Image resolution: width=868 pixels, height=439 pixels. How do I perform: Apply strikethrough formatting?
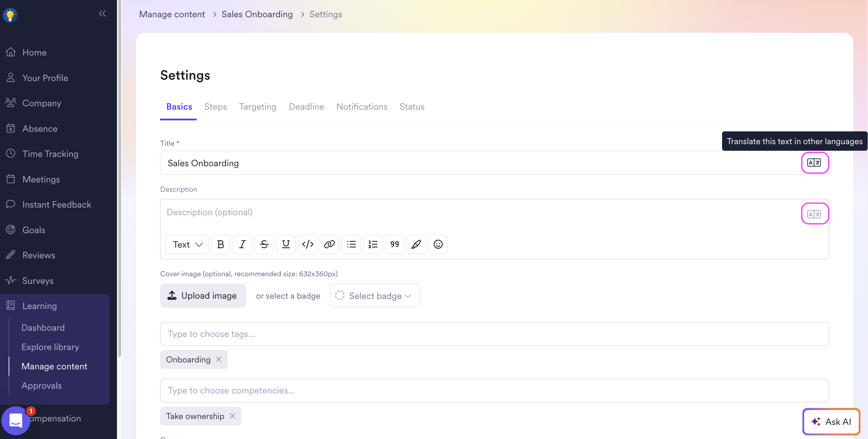pos(264,245)
